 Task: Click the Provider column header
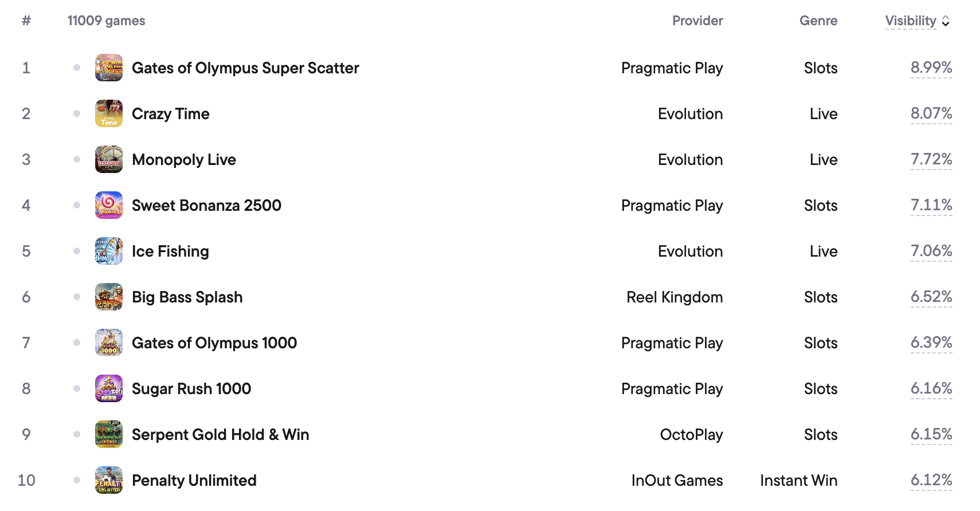click(697, 21)
